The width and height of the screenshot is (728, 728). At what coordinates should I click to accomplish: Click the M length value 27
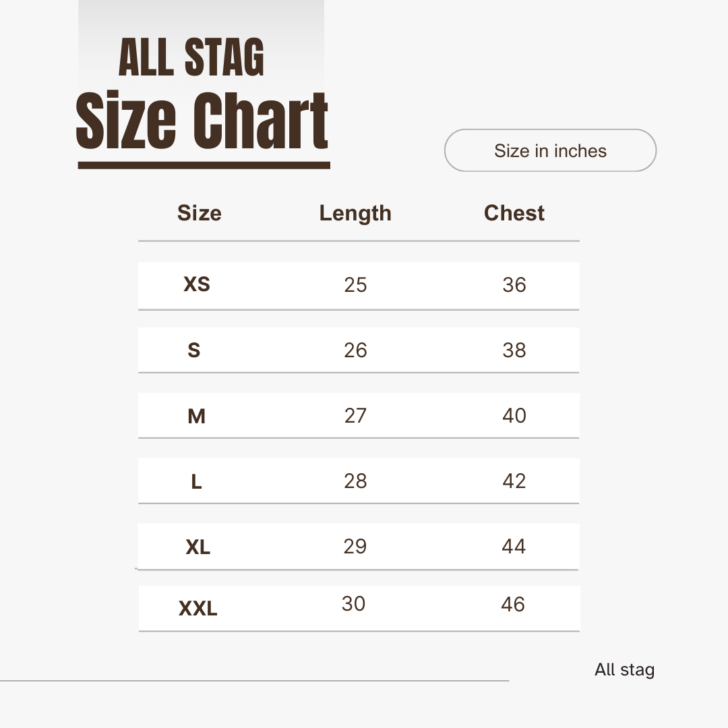[355, 416]
